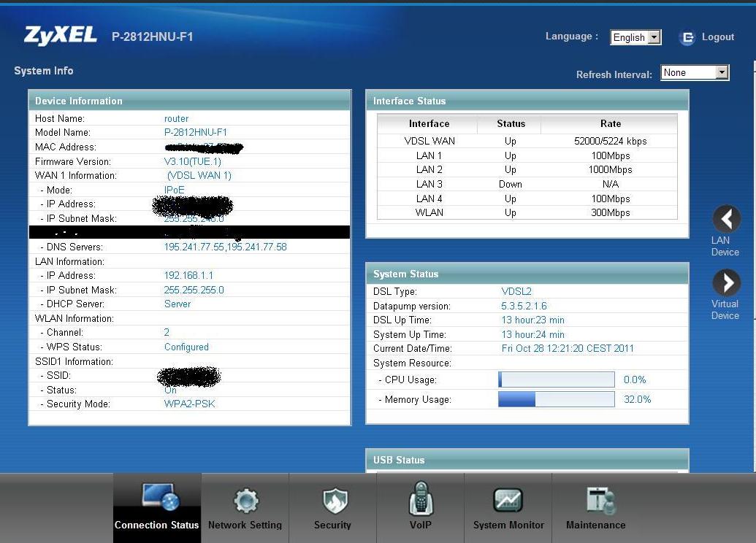The width and height of the screenshot is (756, 543).
Task: Click the 'LAN 2' interface cell
Action: point(429,169)
